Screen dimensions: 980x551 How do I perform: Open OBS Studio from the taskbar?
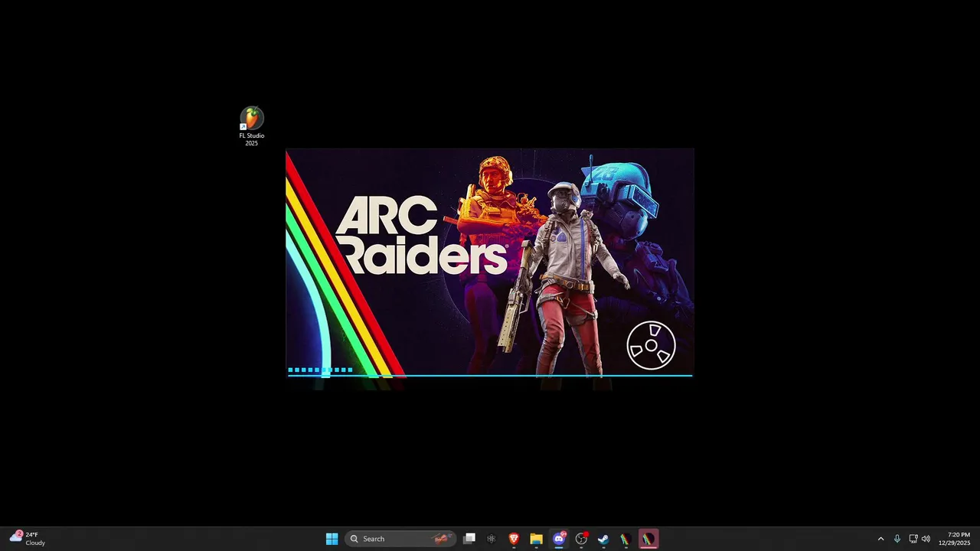point(581,539)
